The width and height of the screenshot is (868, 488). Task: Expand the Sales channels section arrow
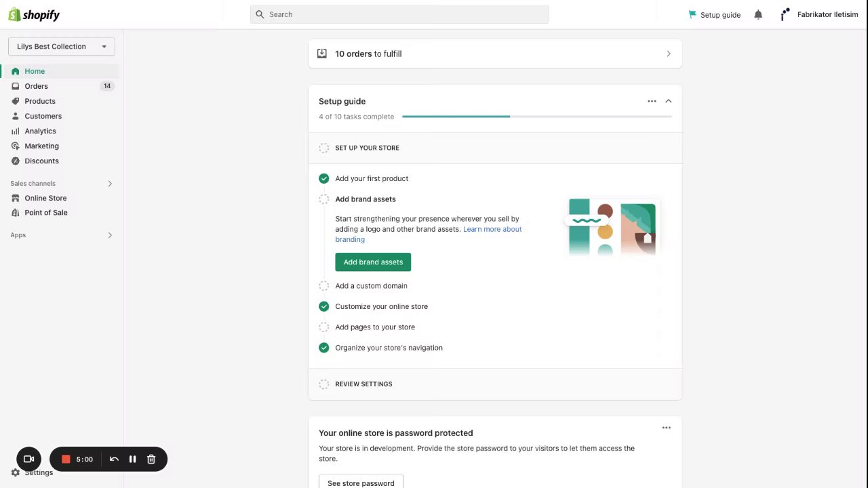tap(110, 184)
